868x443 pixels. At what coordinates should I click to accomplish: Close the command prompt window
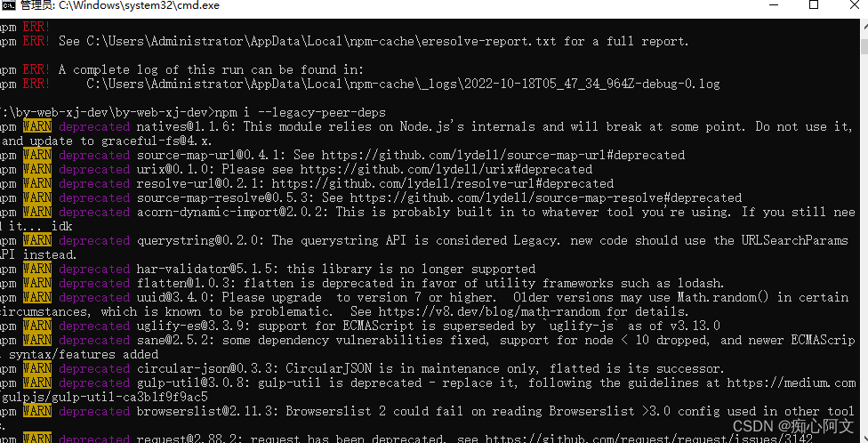(x=854, y=5)
